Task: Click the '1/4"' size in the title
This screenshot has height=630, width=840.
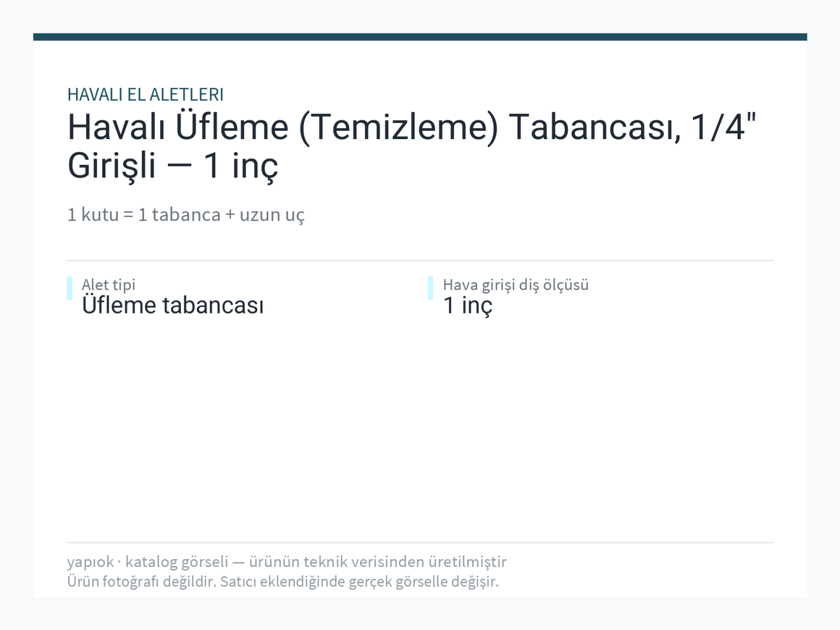Action: click(x=723, y=127)
